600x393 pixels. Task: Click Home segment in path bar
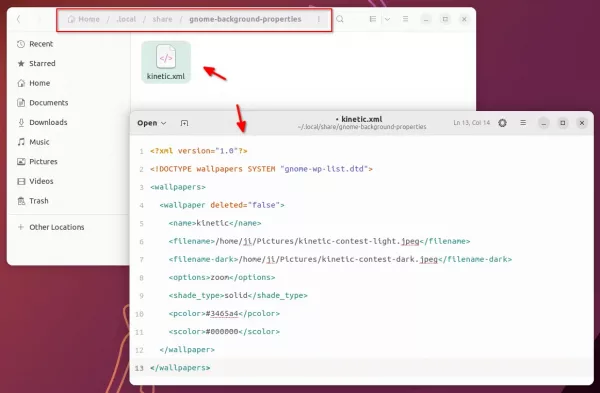(83, 19)
